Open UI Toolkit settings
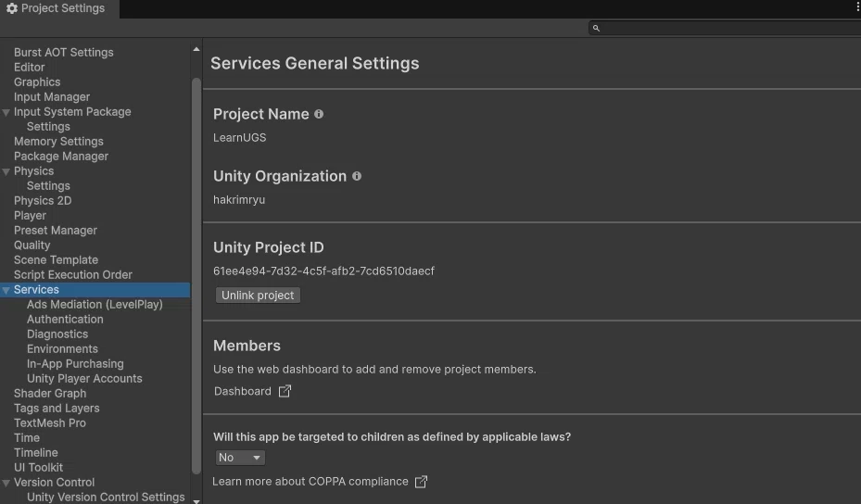Image resolution: width=861 pixels, height=504 pixels. [38, 467]
